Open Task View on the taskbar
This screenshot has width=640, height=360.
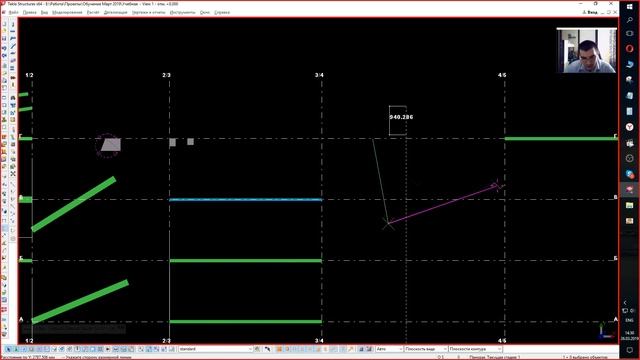point(629,33)
